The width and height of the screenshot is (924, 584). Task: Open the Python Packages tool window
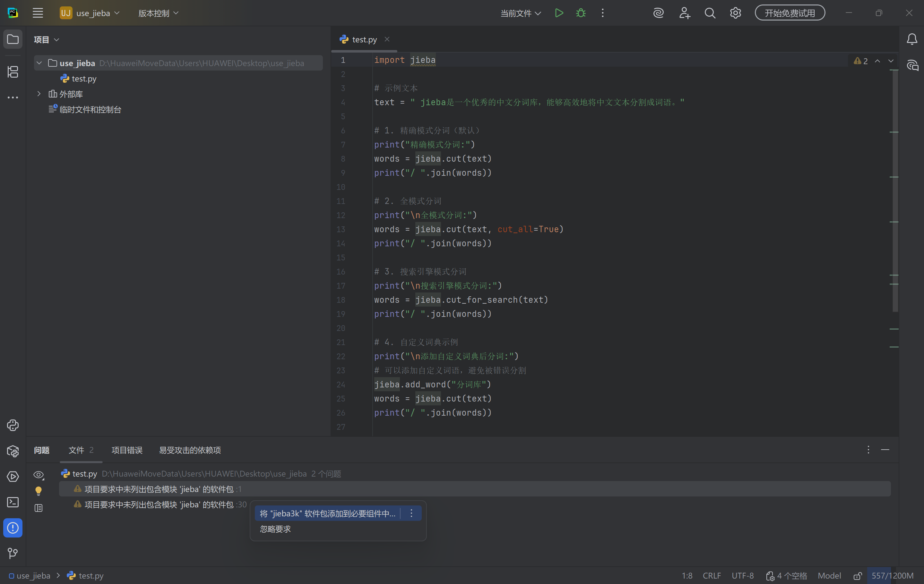[x=13, y=451]
